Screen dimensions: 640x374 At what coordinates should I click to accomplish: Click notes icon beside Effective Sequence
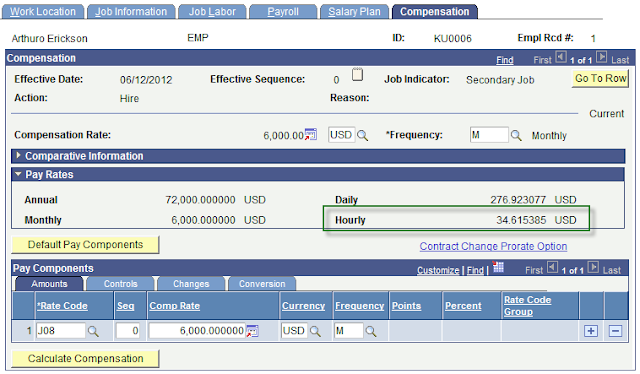click(x=357, y=75)
